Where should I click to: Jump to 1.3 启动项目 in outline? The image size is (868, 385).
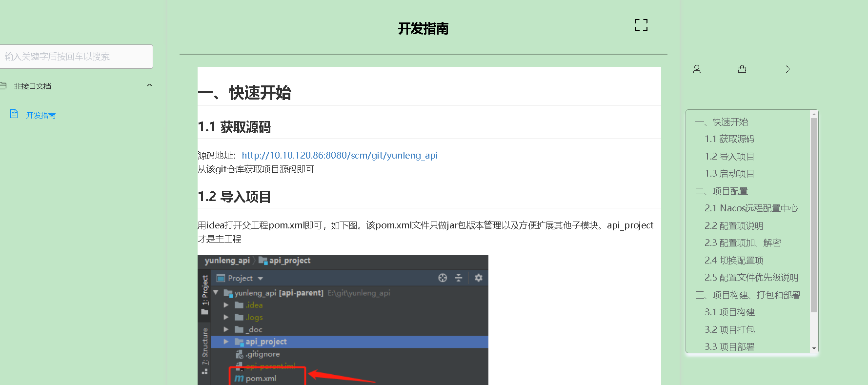point(729,174)
